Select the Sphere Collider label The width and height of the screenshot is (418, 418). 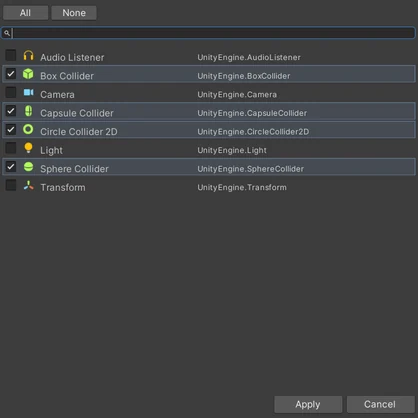pyautogui.click(x=74, y=169)
